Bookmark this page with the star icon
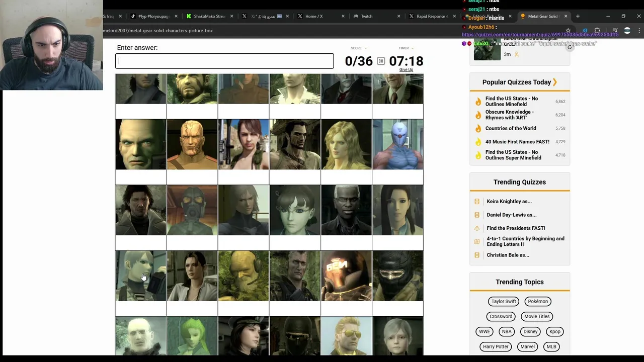This screenshot has width=644, height=362. (x=568, y=31)
